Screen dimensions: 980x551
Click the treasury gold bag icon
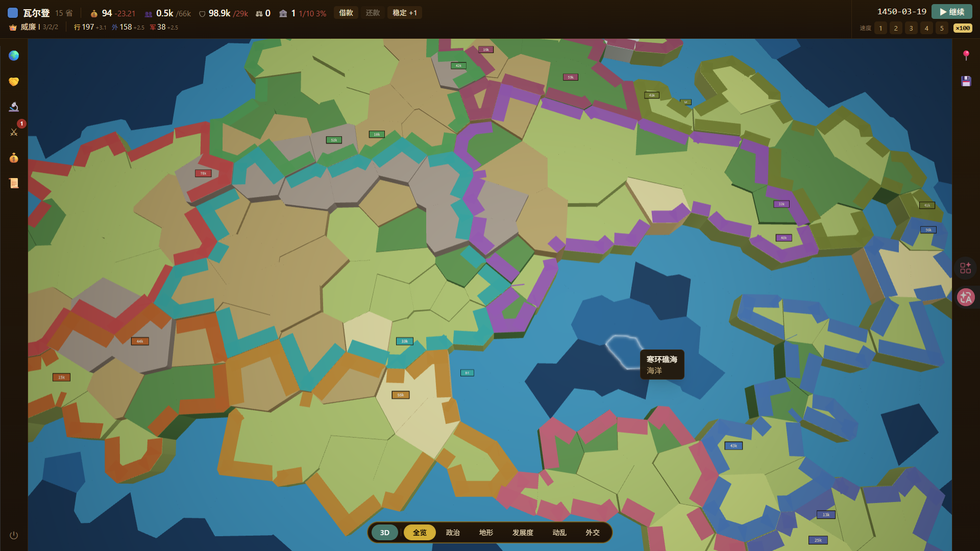pos(94,14)
